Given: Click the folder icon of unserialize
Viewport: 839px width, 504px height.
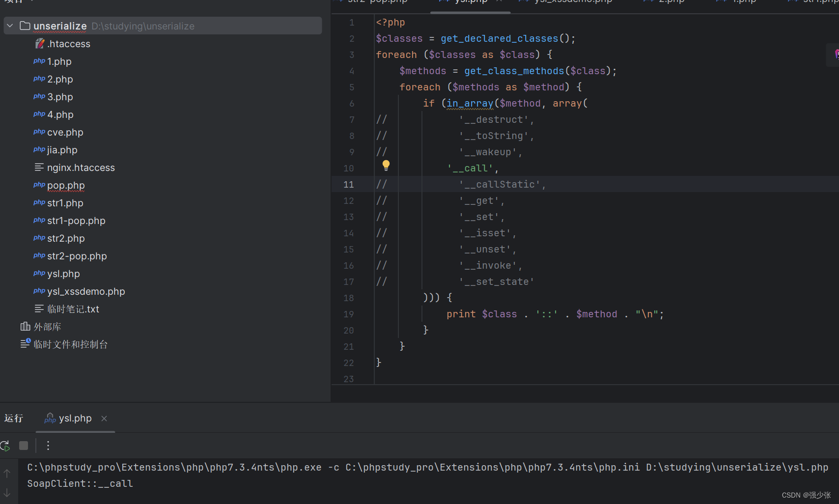Looking at the screenshot, I should [25, 26].
